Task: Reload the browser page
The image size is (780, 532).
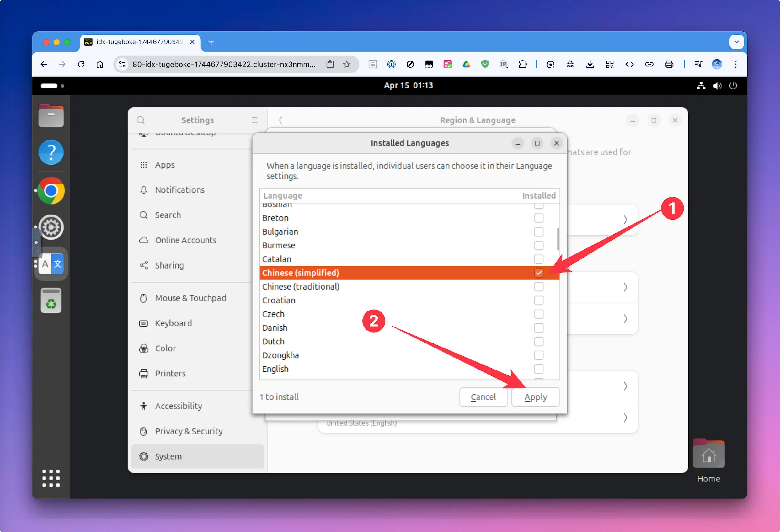Action: click(x=81, y=64)
